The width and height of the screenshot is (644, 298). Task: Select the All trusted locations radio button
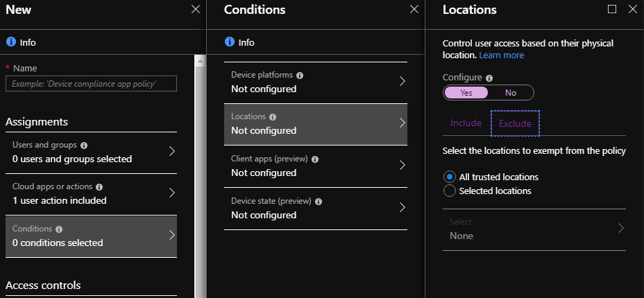[x=450, y=177]
